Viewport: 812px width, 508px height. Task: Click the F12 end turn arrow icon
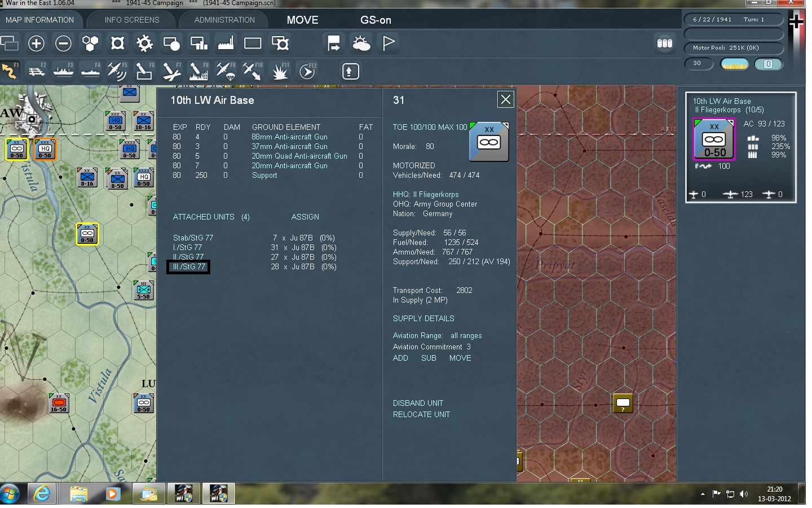(307, 71)
